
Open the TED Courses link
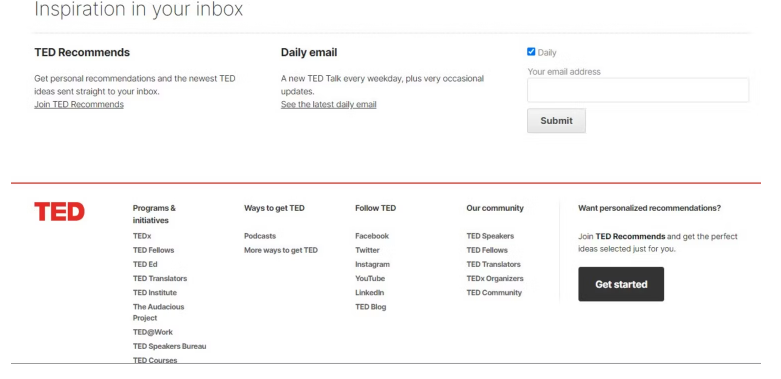point(155,360)
